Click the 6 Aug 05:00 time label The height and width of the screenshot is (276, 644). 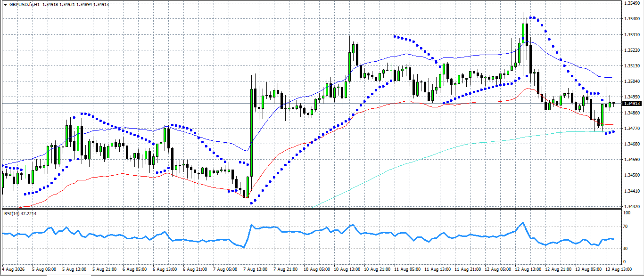[134, 269]
